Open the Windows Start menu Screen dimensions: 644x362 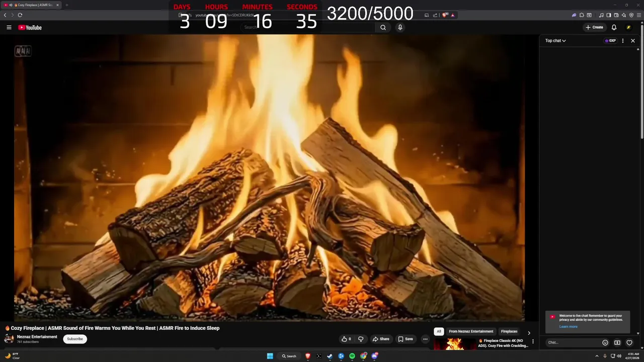click(270, 356)
